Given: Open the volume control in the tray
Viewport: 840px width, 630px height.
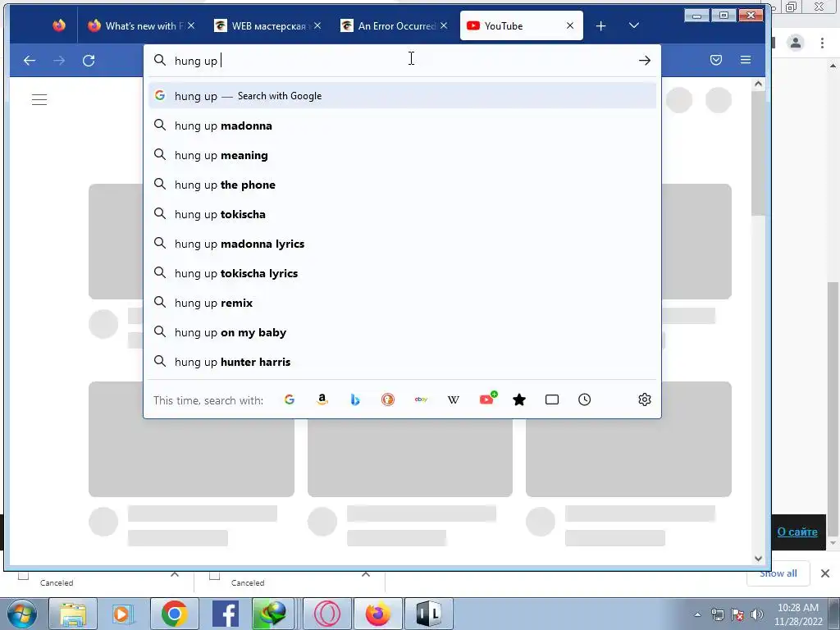Looking at the screenshot, I should 757,614.
